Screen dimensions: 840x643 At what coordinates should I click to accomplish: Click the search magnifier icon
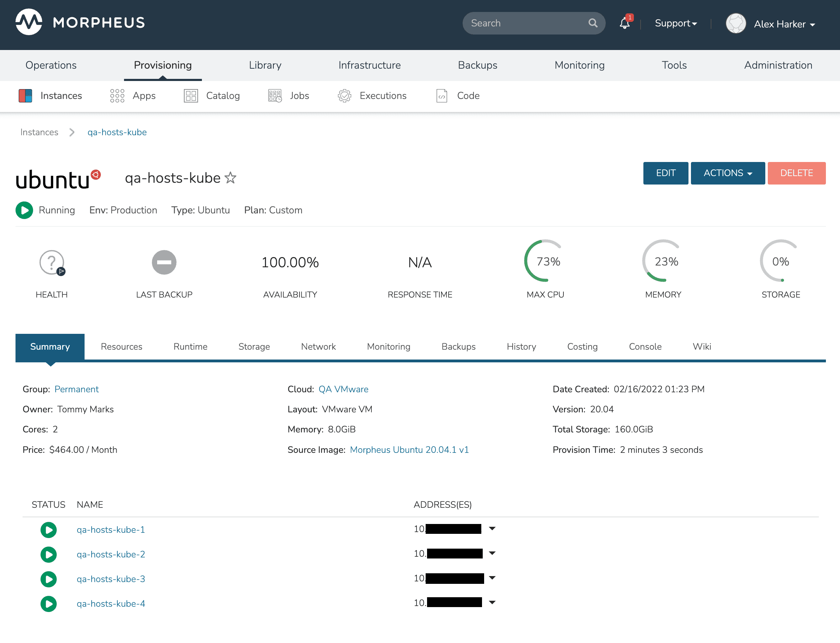coord(593,23)
